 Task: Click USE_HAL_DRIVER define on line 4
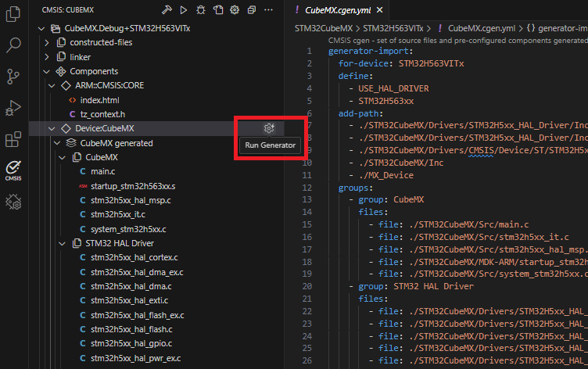point(393,88)
